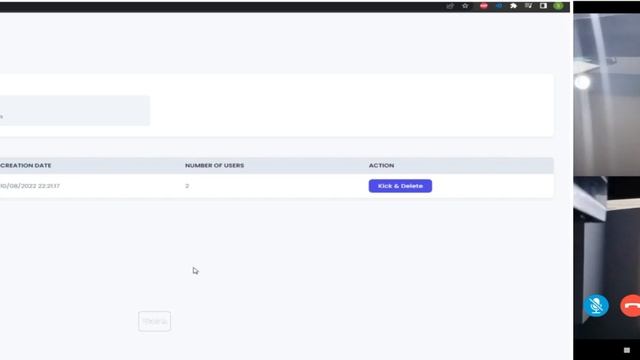Open the lower video feed in the call panel

[607, 257]
